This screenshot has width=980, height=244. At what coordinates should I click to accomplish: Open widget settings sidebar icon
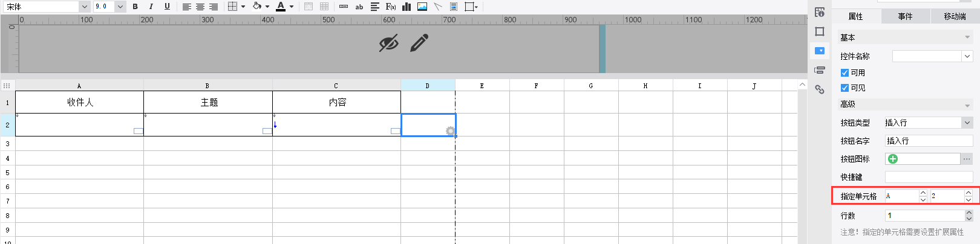pyautogui.click(x=820, y=51)
